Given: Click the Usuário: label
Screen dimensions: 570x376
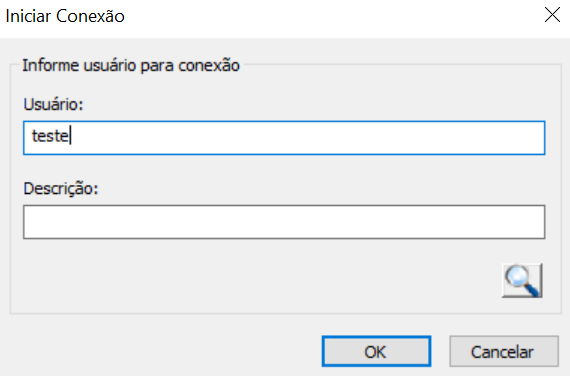Looking at the screenshot, I should (x=53, y=104).
